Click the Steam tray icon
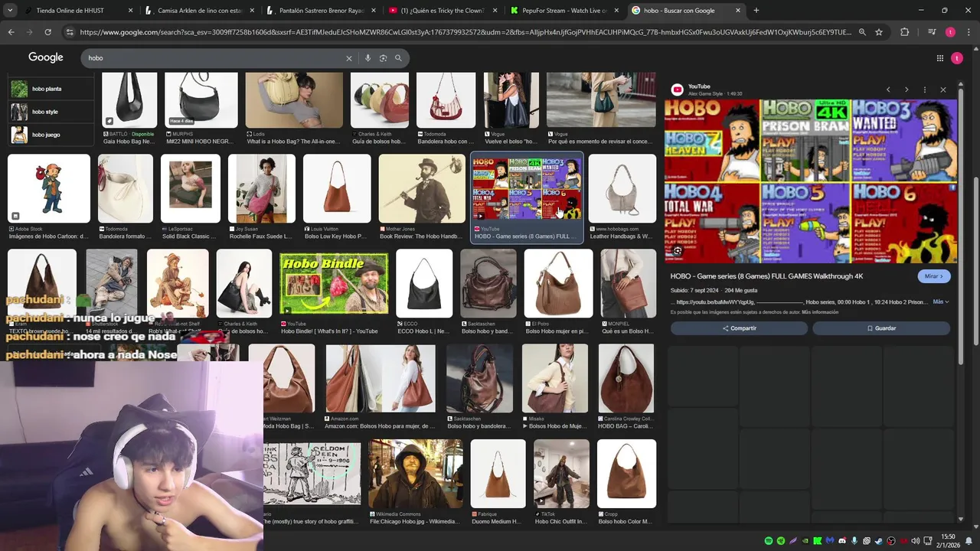This screenshot has height=551, width=980. click(x=879, y=541)
